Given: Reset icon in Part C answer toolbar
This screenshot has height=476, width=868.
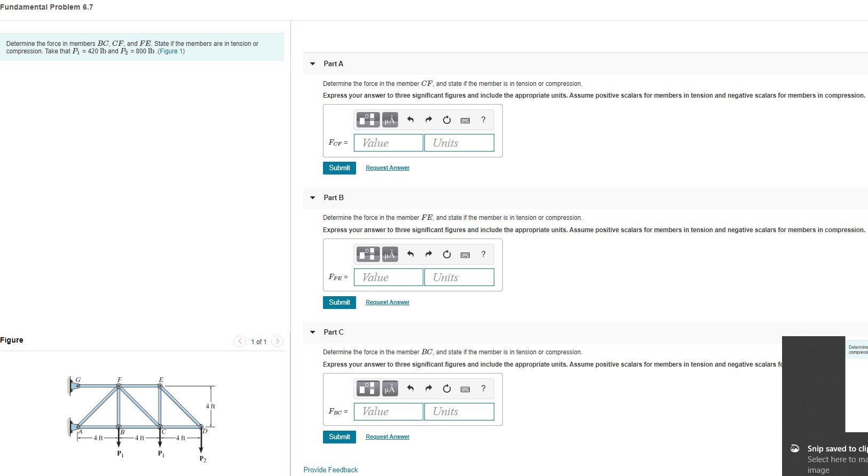Looking at the screenshot, I should (x=447, y=388).
